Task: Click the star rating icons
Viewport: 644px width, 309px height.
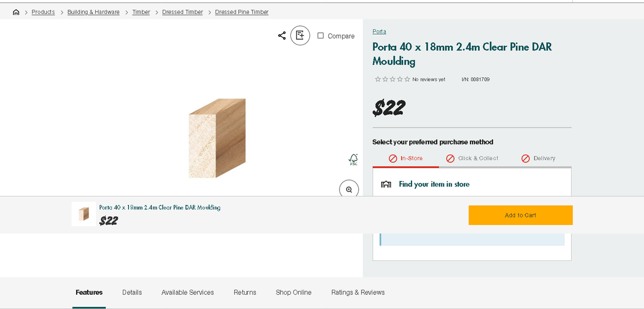Action: 392,79
